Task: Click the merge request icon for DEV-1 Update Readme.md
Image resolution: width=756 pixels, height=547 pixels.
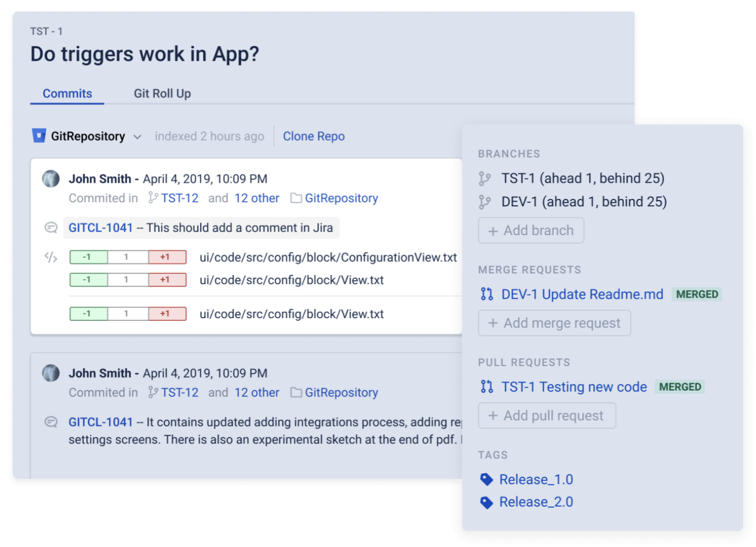Action: point(487,294)
